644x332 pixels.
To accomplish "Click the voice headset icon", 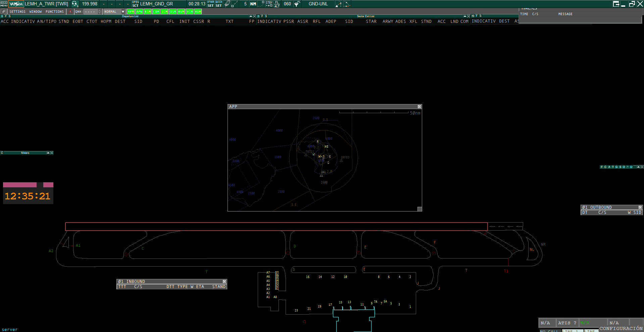I will point(75,4).
